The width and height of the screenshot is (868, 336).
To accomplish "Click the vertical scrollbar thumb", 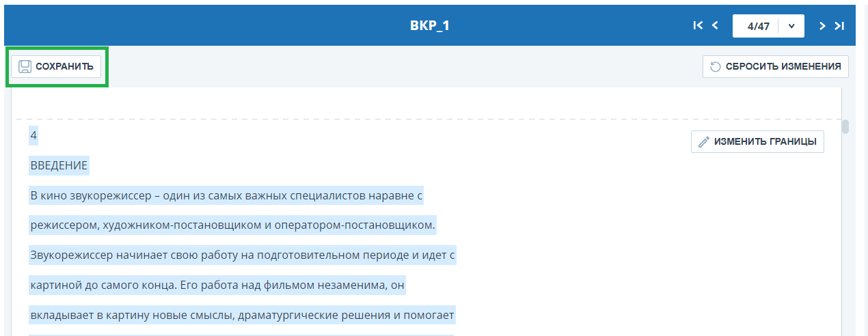I will [845, 127].
